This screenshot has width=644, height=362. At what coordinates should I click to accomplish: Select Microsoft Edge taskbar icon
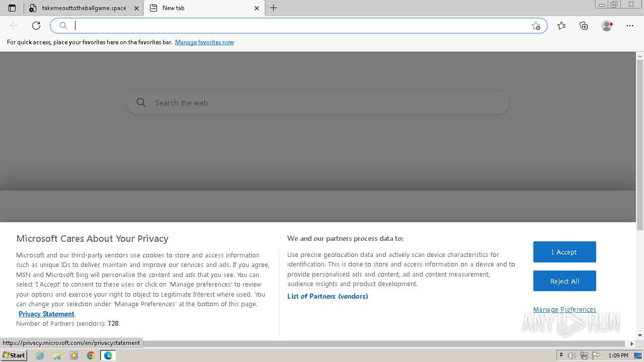pyautogui.click(x=108, y=355)
